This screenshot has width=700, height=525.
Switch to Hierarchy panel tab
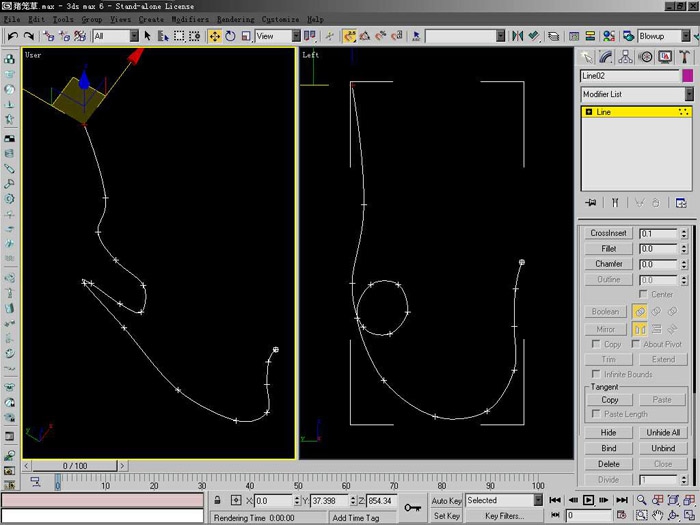pyautogui.click(x=625, y=57)
